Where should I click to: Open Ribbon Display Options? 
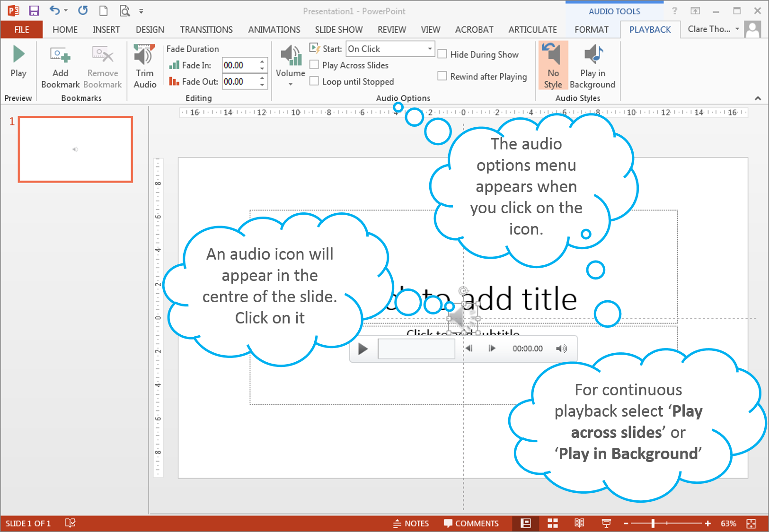point(695,11)
